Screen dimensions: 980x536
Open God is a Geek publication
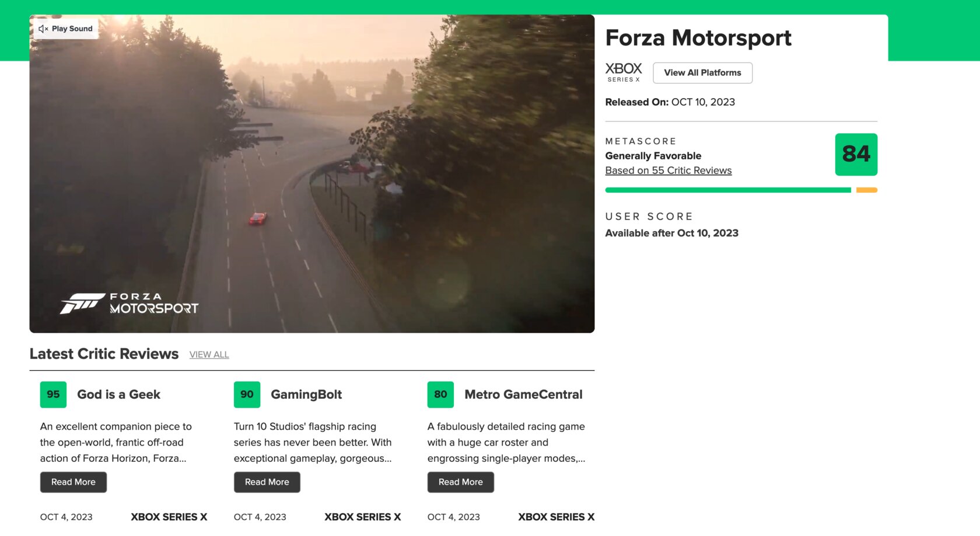tap(118, 395)
